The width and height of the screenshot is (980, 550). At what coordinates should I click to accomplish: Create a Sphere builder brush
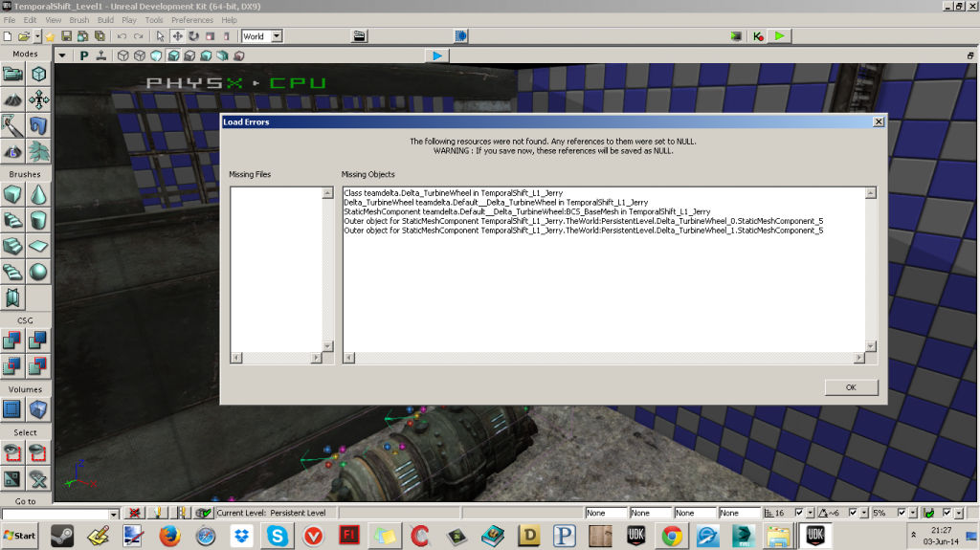click(38, 272)
